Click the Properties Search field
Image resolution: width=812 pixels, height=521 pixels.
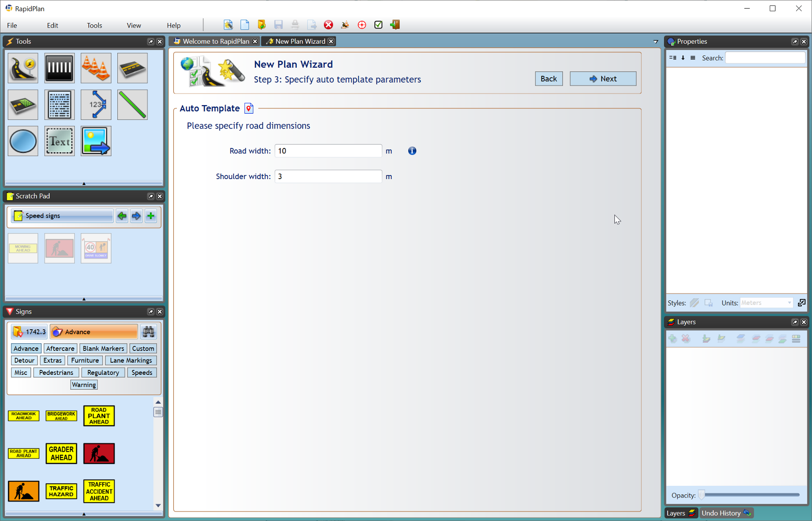(765, 58)
